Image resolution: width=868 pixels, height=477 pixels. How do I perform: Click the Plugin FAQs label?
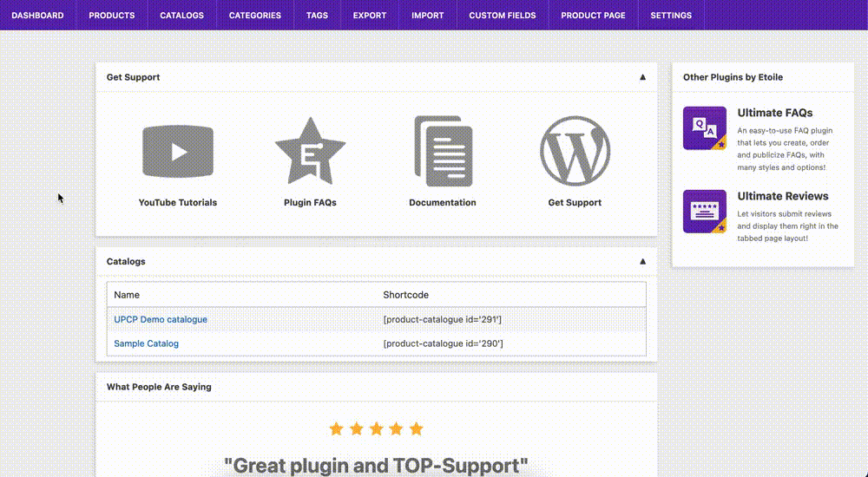click(x=310, y=203)
